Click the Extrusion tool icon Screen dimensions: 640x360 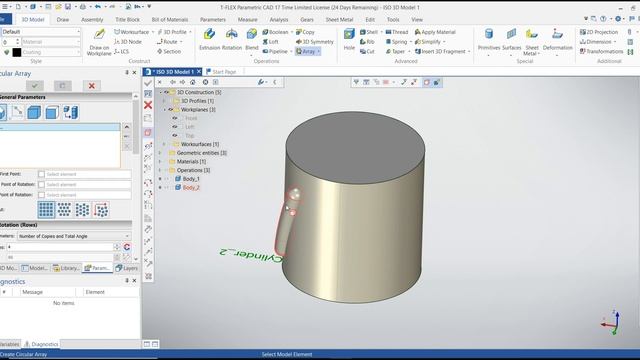[x=209, y=34]
